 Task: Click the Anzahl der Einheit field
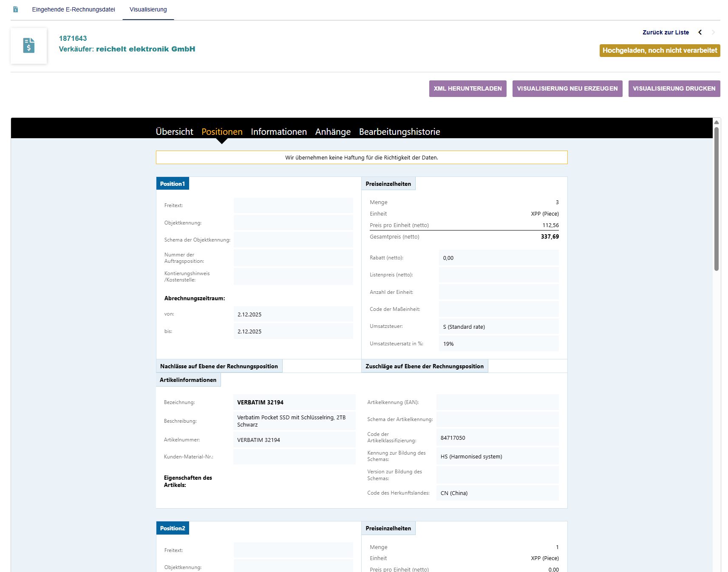tap(499, 292)
